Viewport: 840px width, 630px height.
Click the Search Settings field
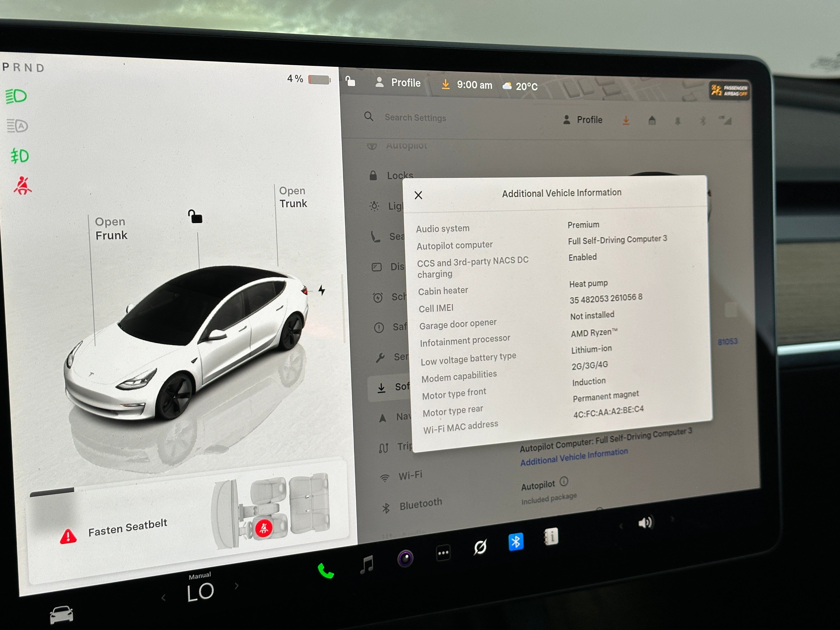(x=415, y=118)
